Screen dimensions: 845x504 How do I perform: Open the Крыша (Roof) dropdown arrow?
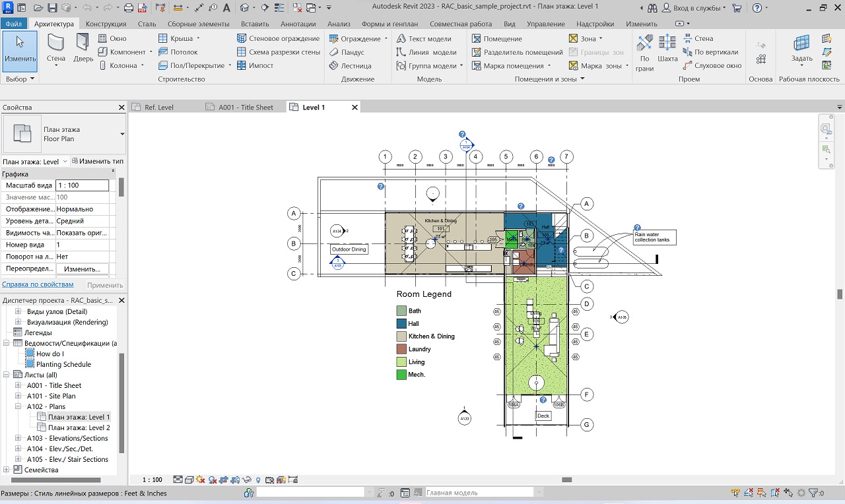pos(198,39)
